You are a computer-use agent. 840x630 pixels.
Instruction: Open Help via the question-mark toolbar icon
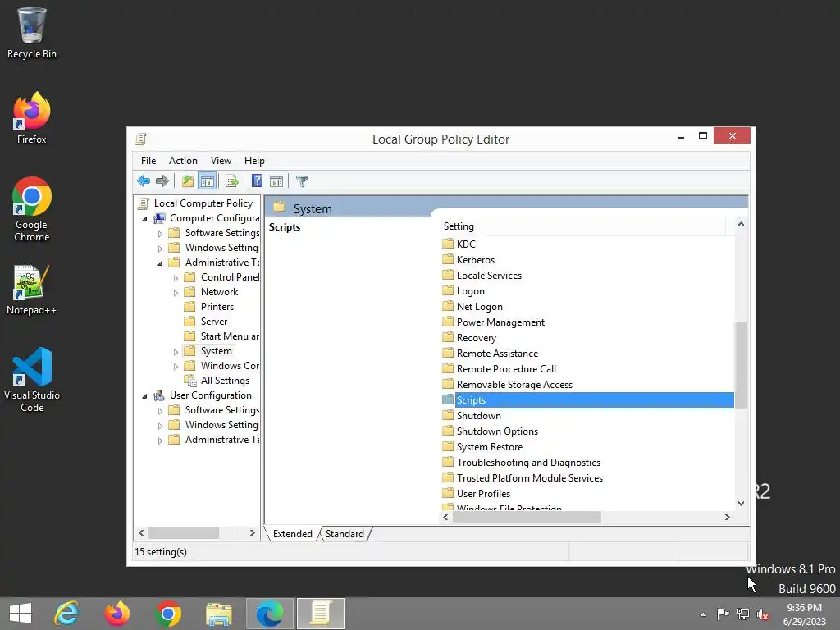(x=257, y=181)
